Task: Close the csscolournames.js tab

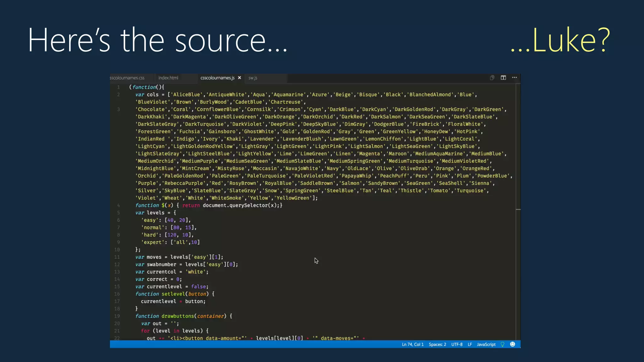Action: click(x=240, y=78)
